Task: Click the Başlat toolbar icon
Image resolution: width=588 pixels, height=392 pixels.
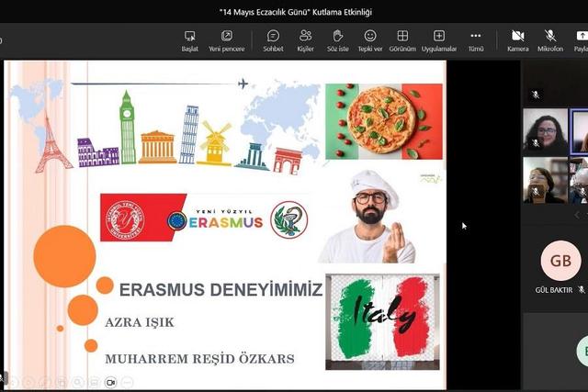Action: (x=189, y=40)
